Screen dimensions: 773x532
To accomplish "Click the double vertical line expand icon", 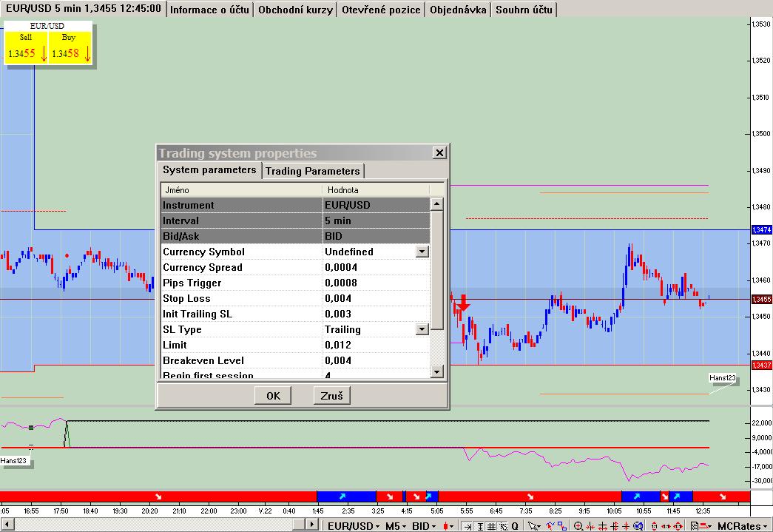I will [x=614, y=526].
